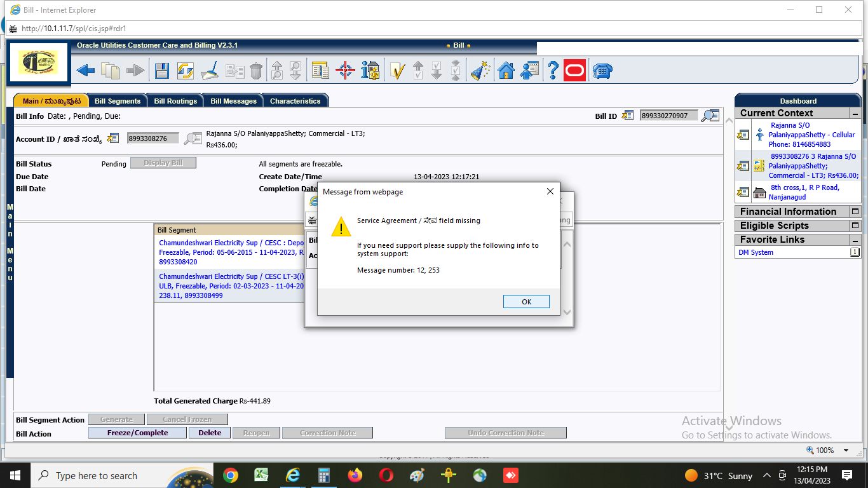Click the Undo Correction Note button
The height and width of the screenshot is (488, 868).
506,433
